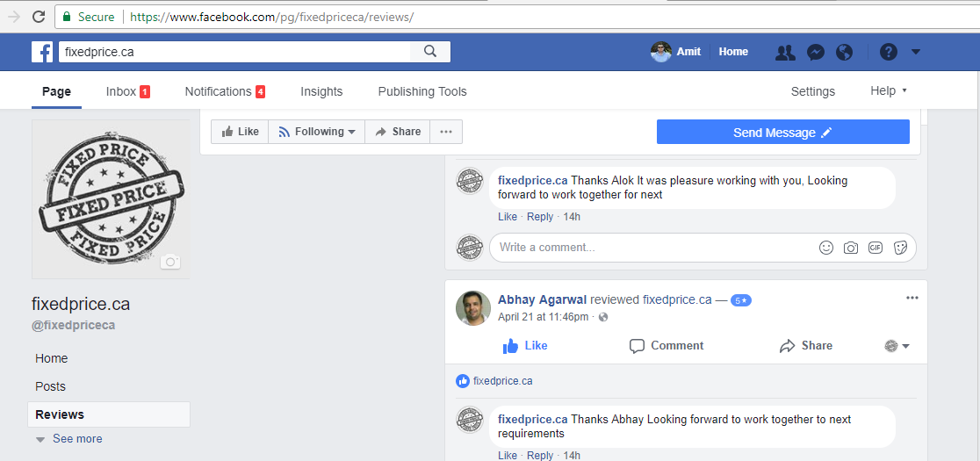The width and height of the screenshot is (980, 461).
Task: Switch to the Insights tab
Action: tap(321, 91)
